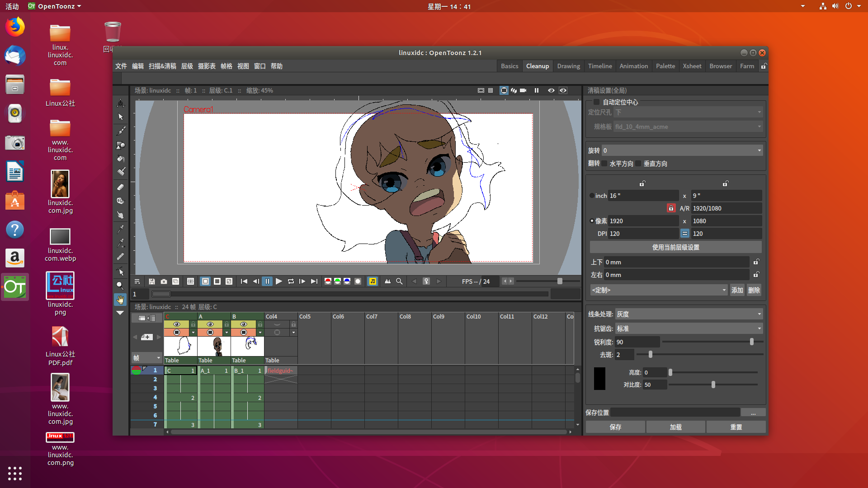
Task: Select the Eraser tool
Action: coord(120,187)
